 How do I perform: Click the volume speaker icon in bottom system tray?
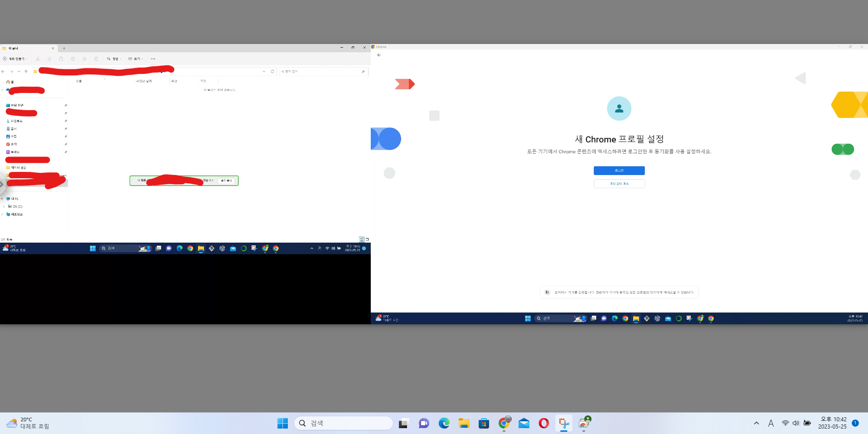(x=796, y=423)
